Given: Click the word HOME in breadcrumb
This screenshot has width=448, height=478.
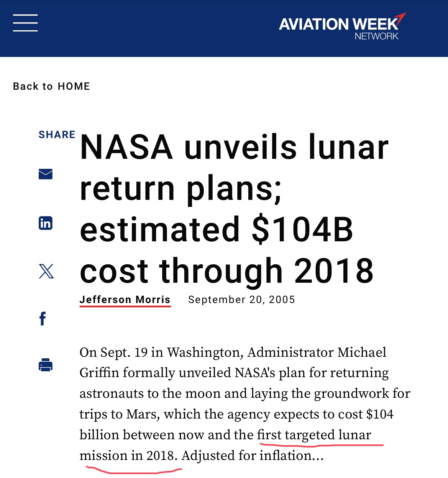Looking at the screenshot, I should point(74,86).
